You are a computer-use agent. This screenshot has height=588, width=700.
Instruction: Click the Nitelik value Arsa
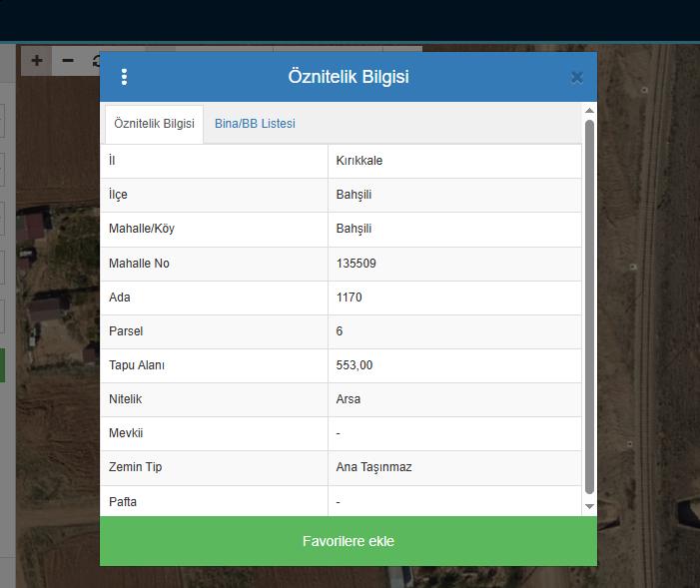[349, 399]
